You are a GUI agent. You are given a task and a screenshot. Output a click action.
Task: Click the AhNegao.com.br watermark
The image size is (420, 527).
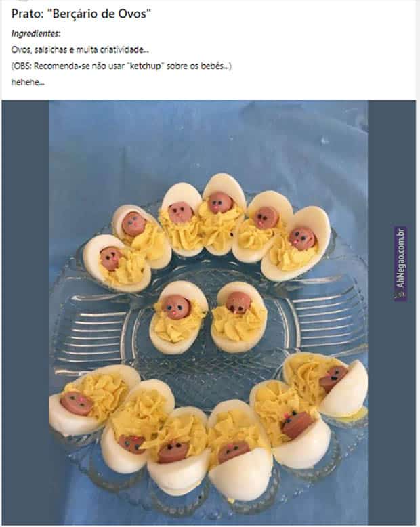(400, 263)
